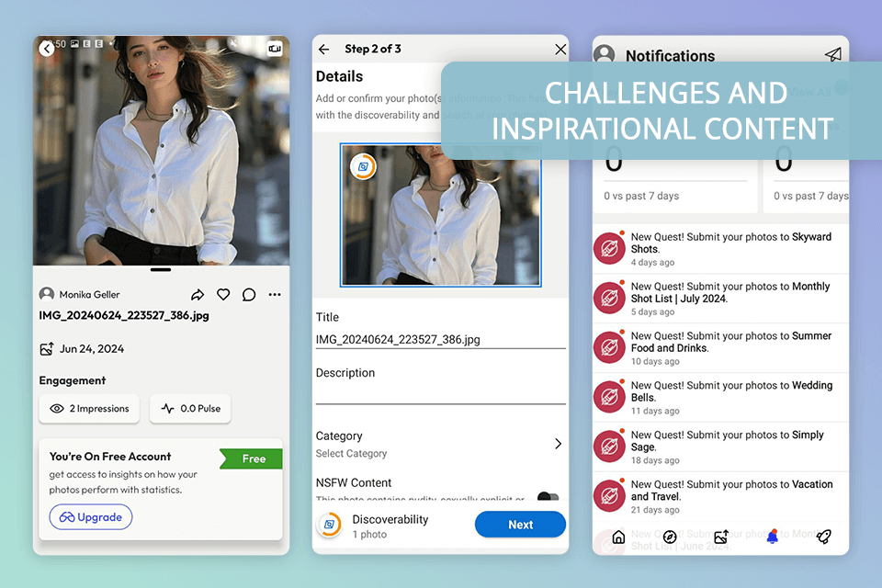The height and width of the screenshot is (588, 882).
Task: Expand the Category chevron
Action: tap(558, 444)
